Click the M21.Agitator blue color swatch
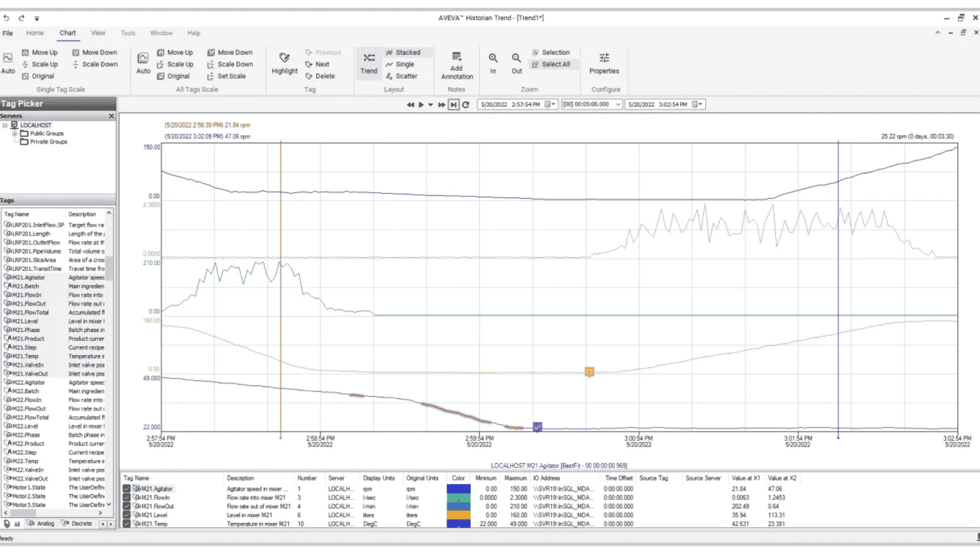Image resolution: width=980 pixels, height=551 pixels. point(458,489)
